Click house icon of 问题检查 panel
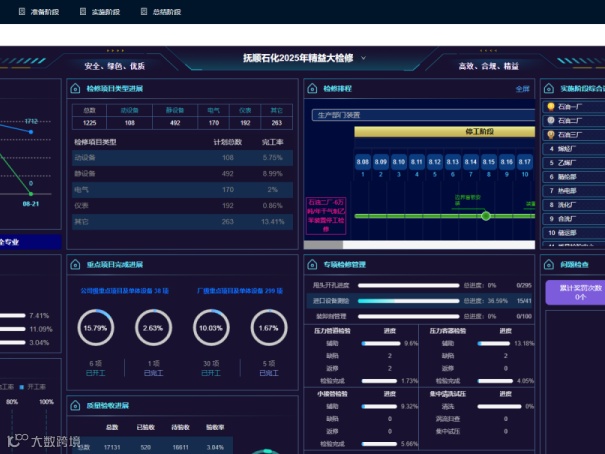The width and height of the screenshot is (605, 454). click(549, 265)
